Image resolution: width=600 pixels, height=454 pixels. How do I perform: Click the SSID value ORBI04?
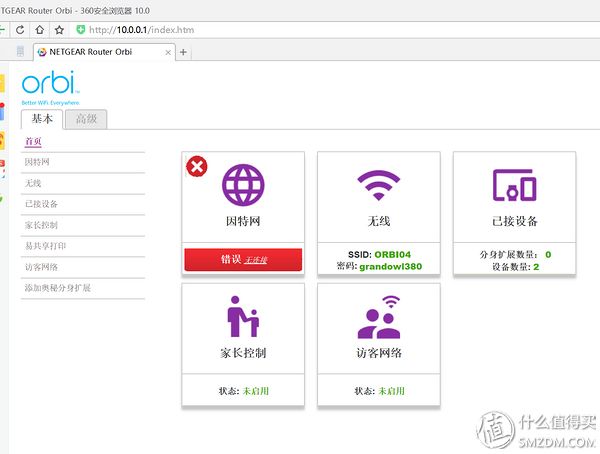(x=392, y=255)
